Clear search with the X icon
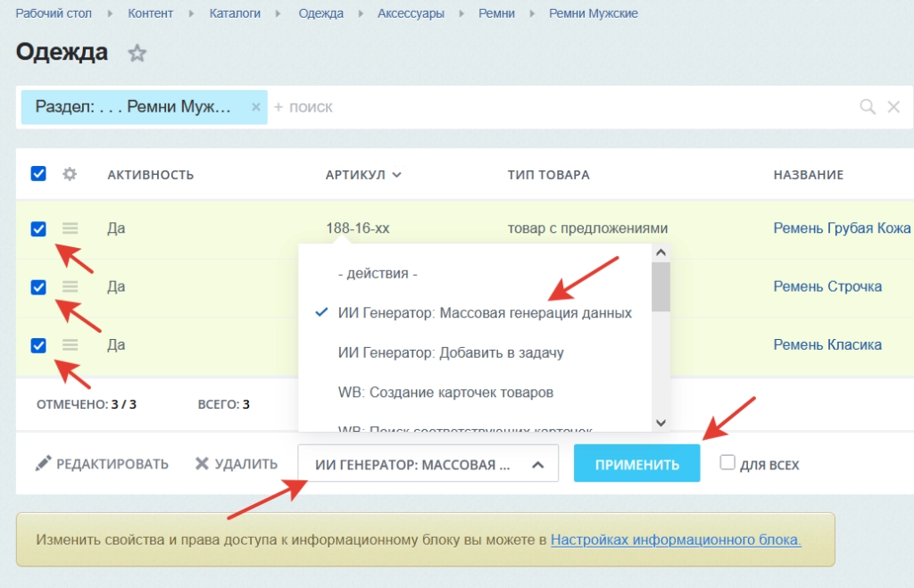Image resolution: width=914 pixels, height=588 pixels. click(x=893, y=107)
